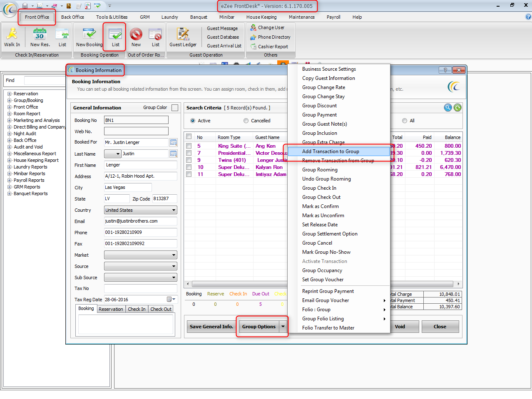Click the eZee application orb button
This screenshot has height=399, width=532.
click(10, 10)
